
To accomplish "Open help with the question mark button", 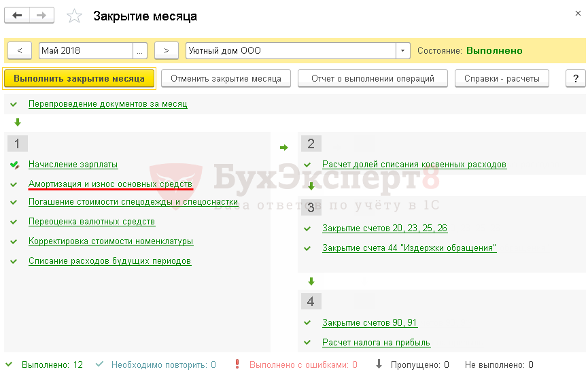I will pyautogui.click(x=575, y=79).
